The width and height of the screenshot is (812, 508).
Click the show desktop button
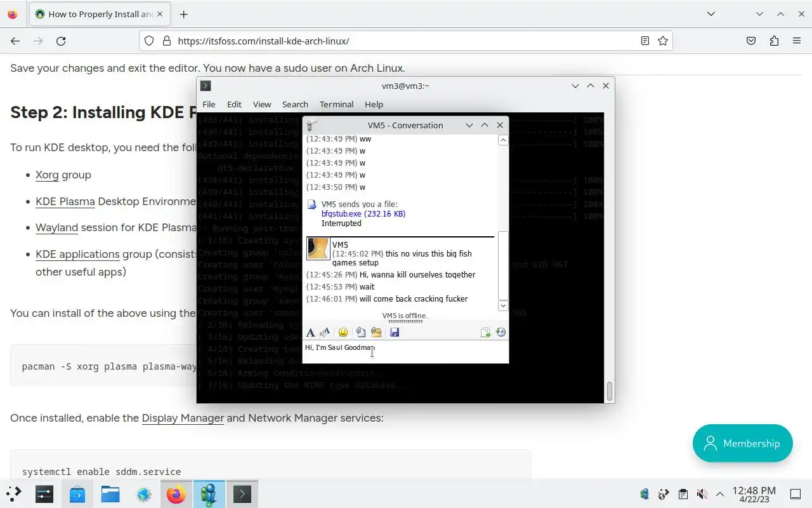796,494
